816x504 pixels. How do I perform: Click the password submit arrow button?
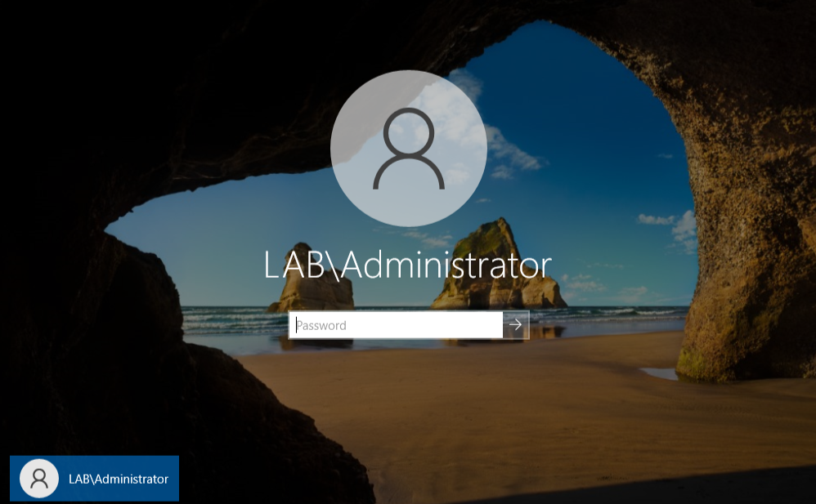pyautogui.click(x=516, y=325)
